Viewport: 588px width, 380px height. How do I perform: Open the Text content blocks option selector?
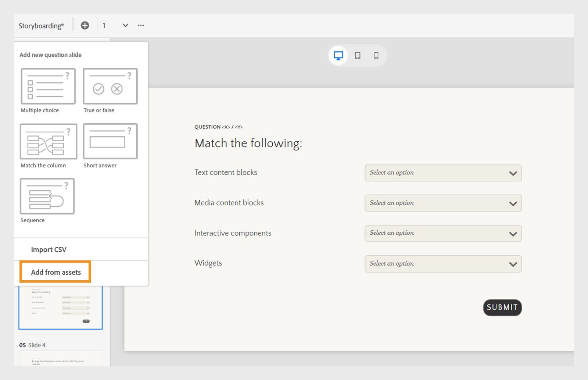click(442, 173)
